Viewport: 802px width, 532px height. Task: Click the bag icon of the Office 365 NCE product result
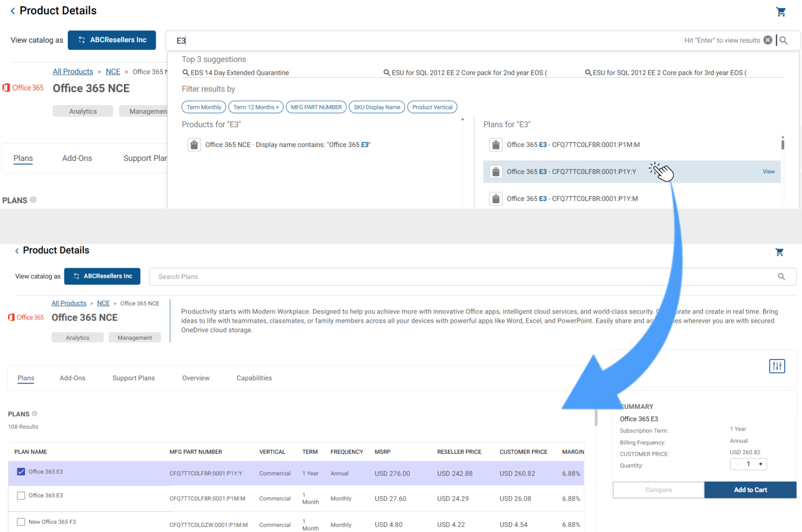[x=194, y=145]
